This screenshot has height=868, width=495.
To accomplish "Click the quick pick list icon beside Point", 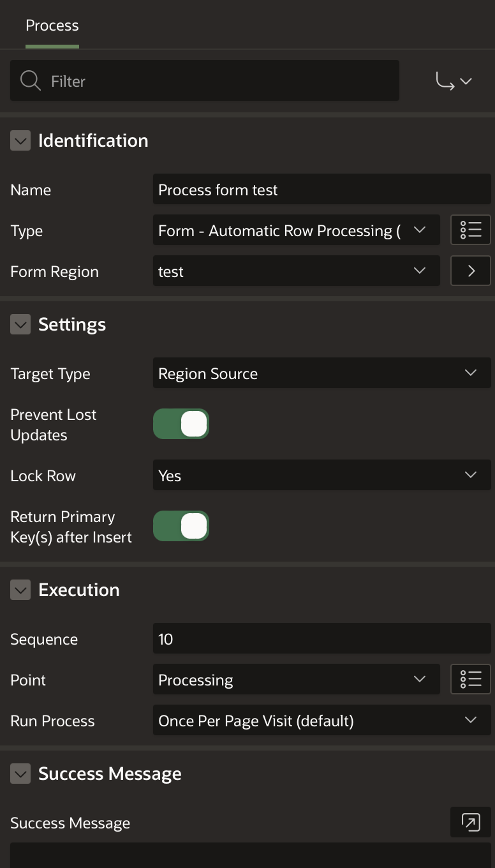I will tap(471, 680).
